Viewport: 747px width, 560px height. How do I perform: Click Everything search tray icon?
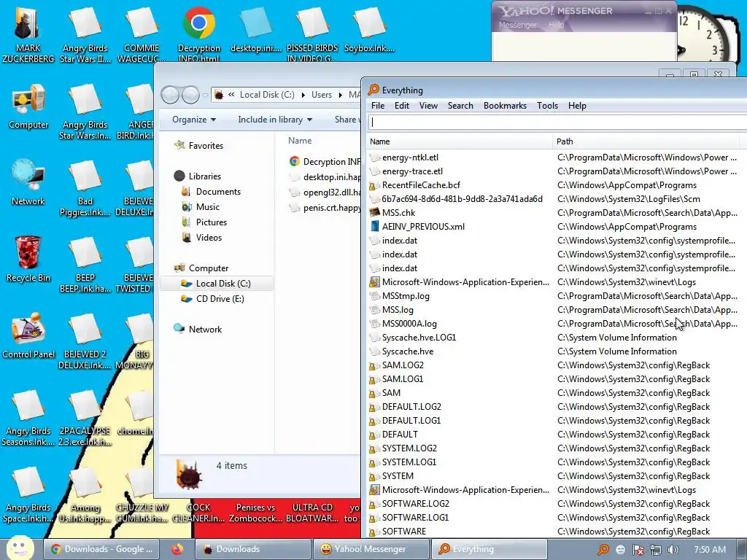[603, 550]
